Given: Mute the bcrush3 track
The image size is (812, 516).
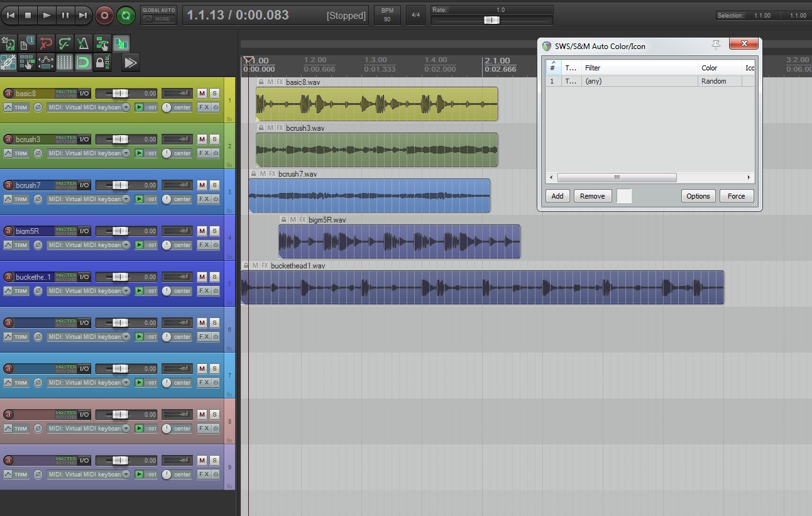Looking at the screenshot, I should pyautogui.click(x=202, y=140).
